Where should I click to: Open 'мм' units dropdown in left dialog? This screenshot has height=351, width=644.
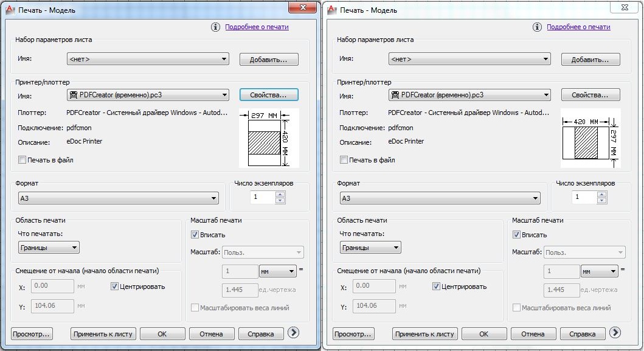[x=278, y=271]
